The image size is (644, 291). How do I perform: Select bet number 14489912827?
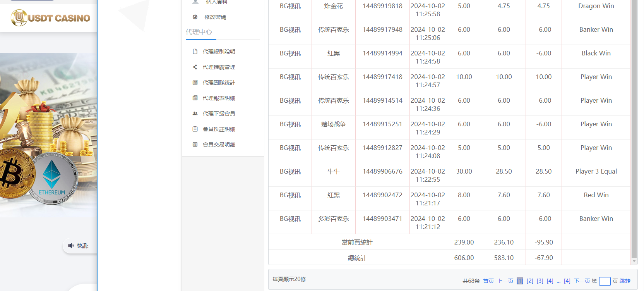pos(382,148)
